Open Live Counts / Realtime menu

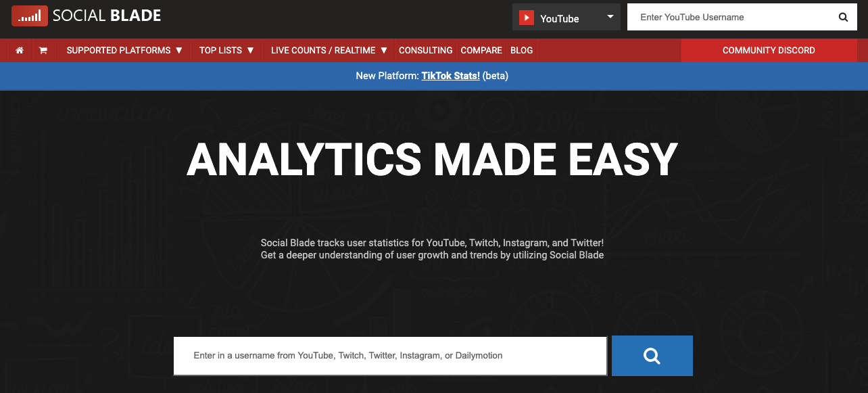coord(329,50)
